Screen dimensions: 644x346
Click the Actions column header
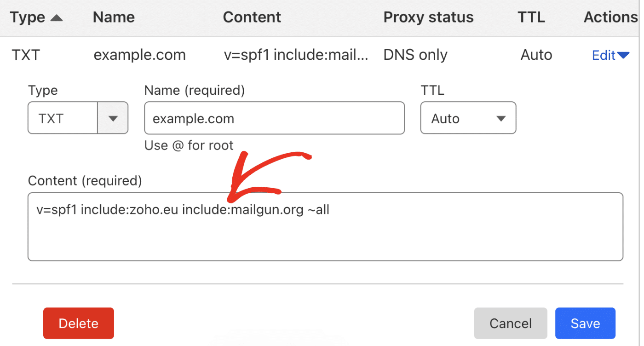610,17
